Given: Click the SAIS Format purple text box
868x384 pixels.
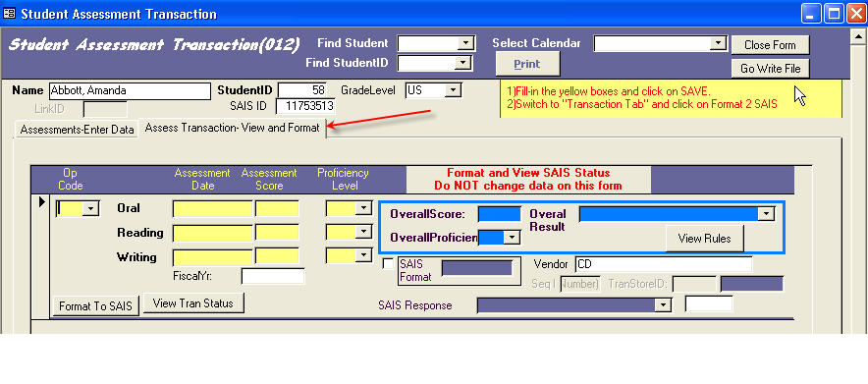Looking at the screenshot, I should tap(477, 268).
